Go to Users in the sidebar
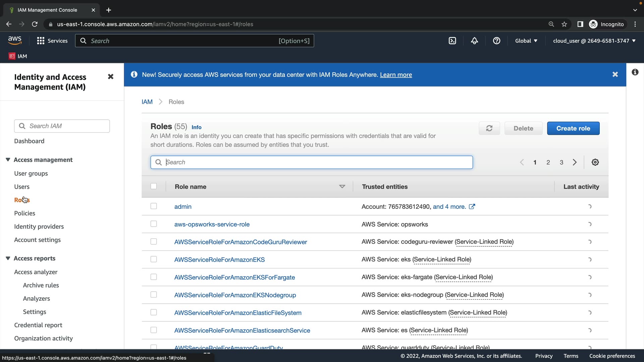Viewport: 644px width, 362px height. (22, 187)
